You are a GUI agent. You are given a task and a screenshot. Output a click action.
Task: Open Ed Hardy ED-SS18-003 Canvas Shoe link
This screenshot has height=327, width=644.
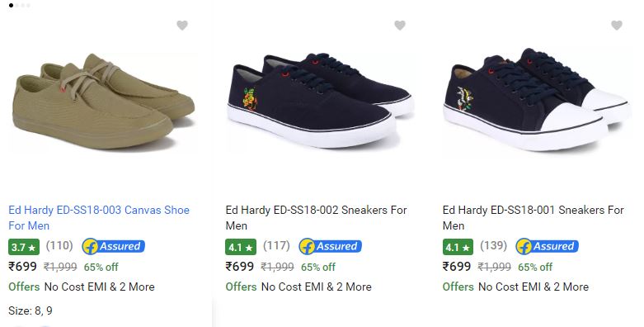click(99, 218)
